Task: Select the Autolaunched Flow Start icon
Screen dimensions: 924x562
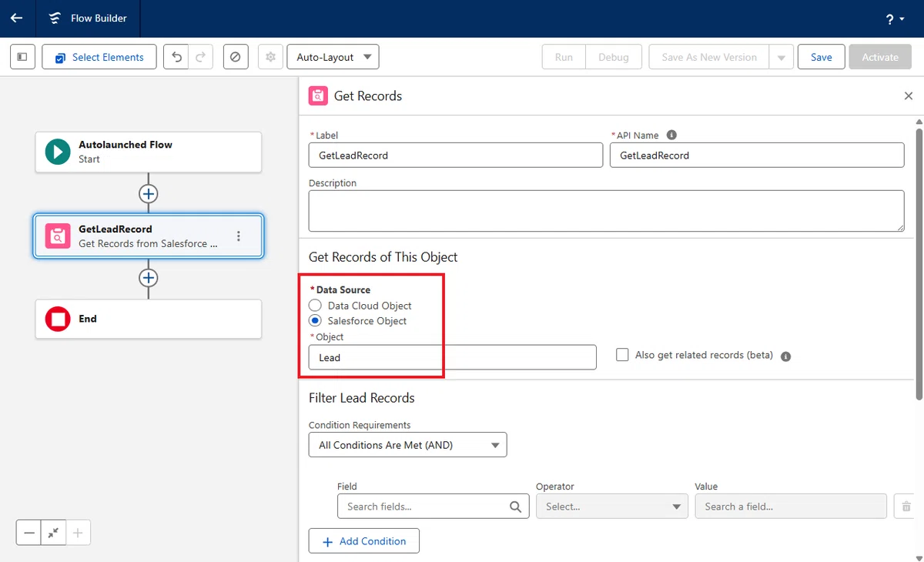Action: (58, 152)
